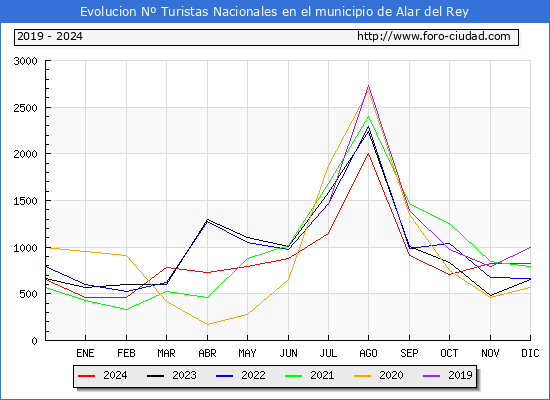
Task: Click the black 2023 low point at November
Action: 490,296
